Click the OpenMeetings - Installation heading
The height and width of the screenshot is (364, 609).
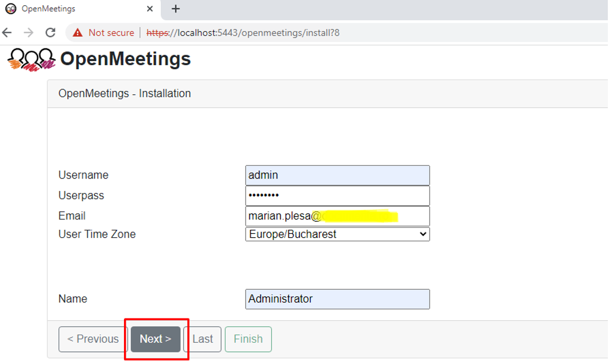[125, 93]
